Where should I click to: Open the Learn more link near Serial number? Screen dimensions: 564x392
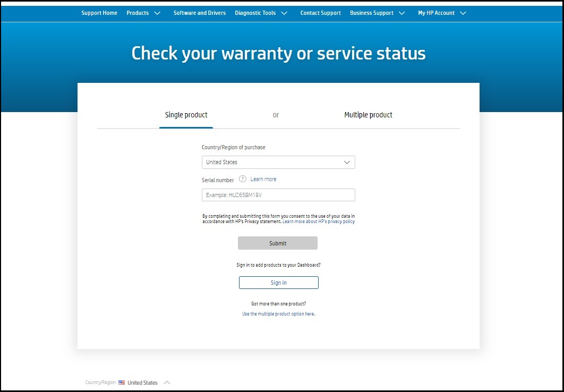(x=263, y=179)
